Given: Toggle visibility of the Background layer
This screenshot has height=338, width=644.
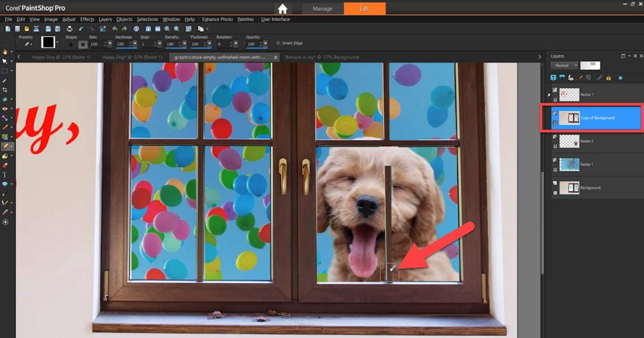Looking at the screenshot, I should [x=554, y=183].
